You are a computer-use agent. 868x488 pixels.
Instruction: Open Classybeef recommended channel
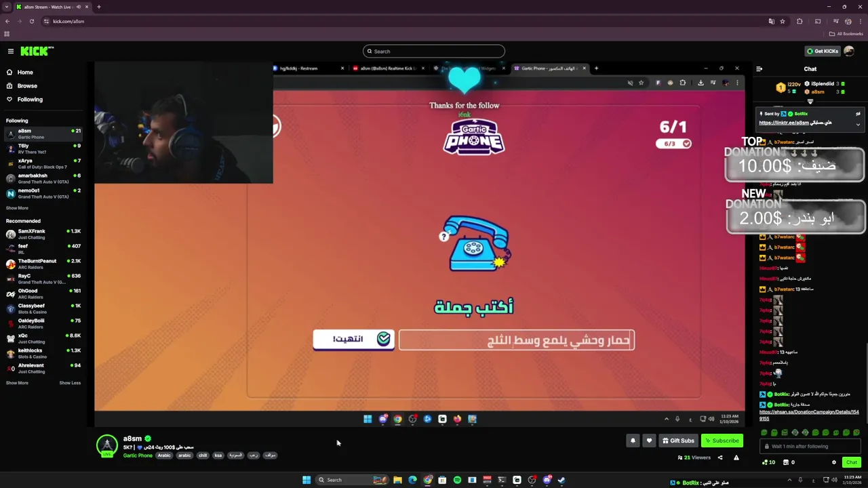(44, 308)
